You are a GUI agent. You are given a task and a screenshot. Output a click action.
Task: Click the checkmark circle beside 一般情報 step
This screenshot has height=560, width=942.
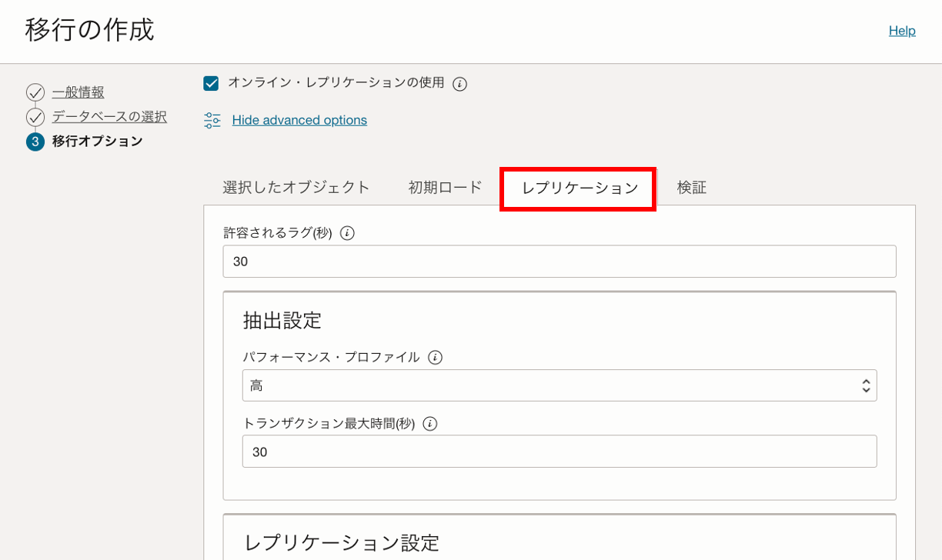[36, 92]
